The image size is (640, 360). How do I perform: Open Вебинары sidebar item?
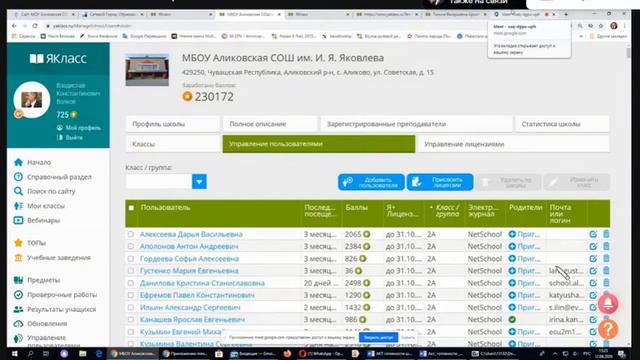pos(37,220)
